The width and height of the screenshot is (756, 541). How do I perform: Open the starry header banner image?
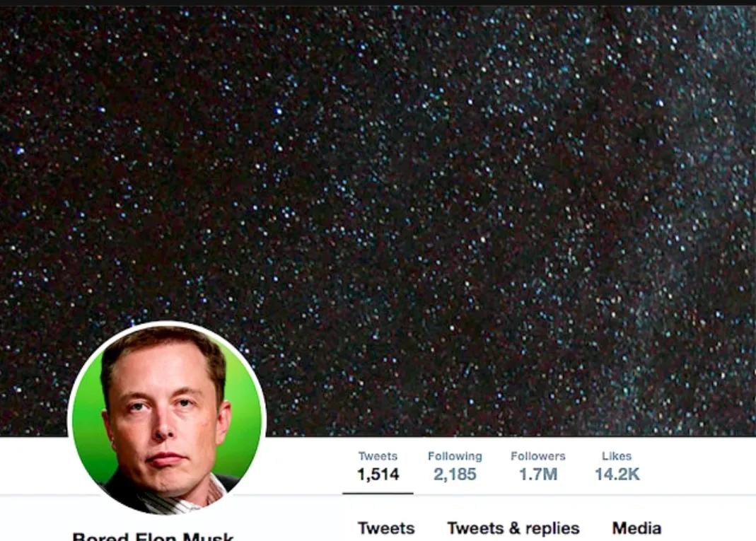tap(378, 221)
